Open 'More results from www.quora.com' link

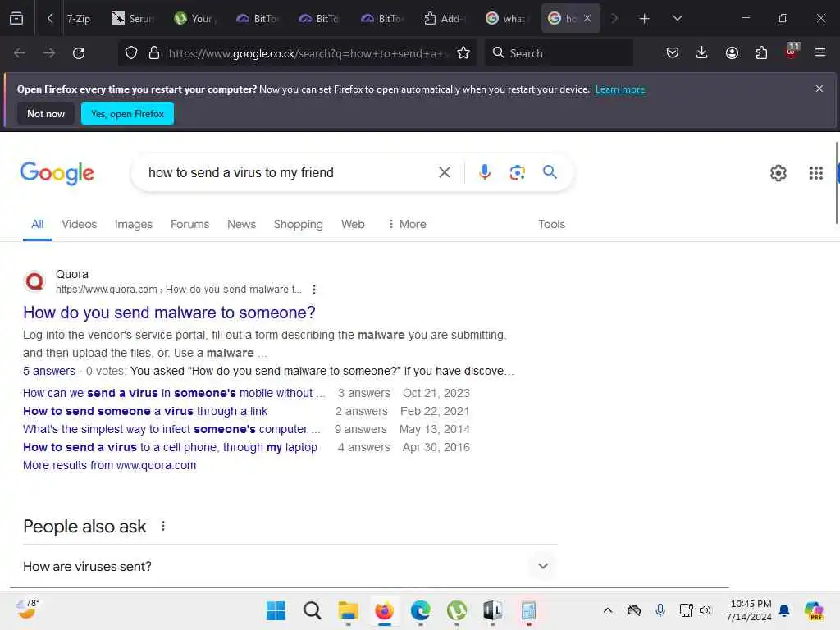[x=109, y=465]
